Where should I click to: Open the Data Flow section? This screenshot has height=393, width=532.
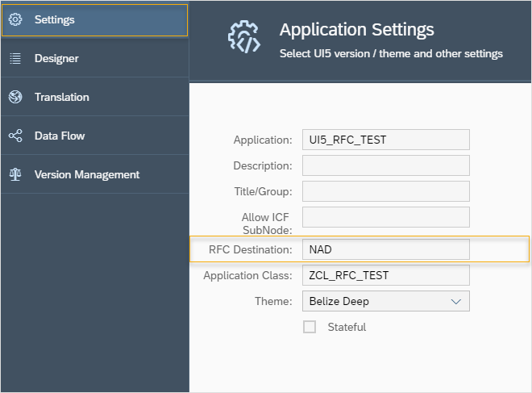(94, 136)
